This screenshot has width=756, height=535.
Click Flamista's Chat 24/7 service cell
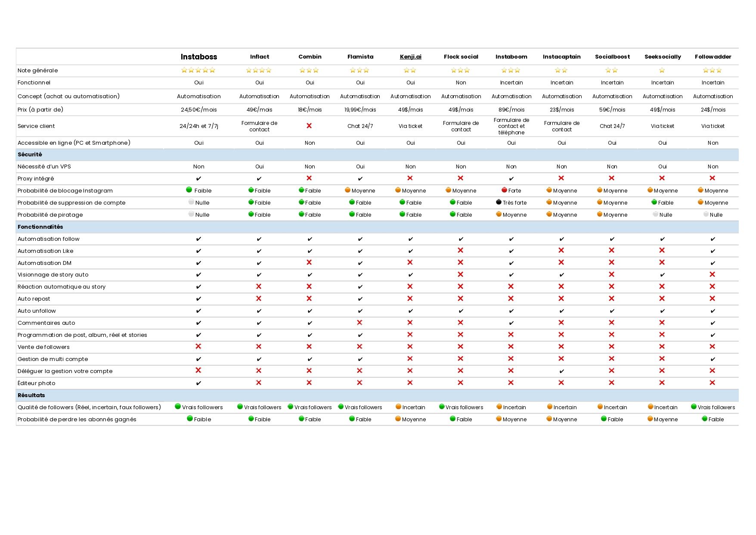[360, 126]
